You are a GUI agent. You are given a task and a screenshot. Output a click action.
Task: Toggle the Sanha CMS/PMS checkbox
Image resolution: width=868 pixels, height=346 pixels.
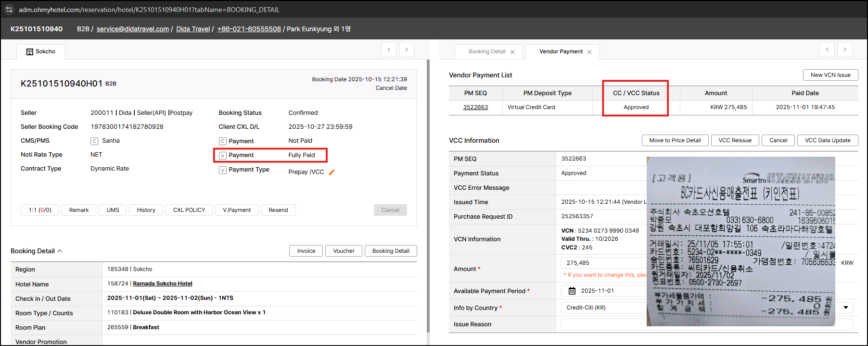(94, 141)
